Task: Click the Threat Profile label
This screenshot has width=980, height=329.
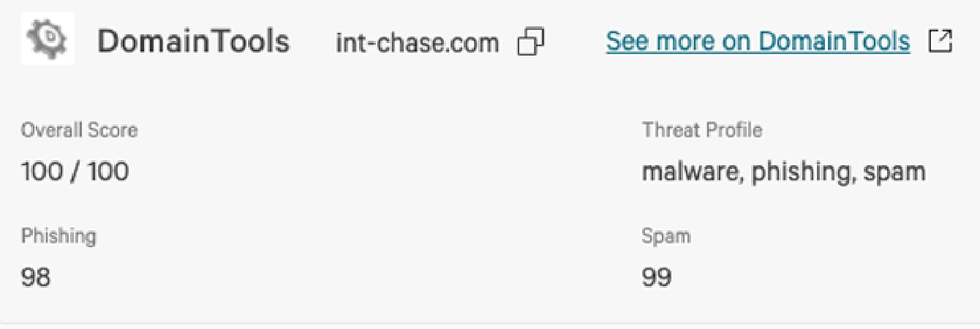Action: [x=702, y=130]
